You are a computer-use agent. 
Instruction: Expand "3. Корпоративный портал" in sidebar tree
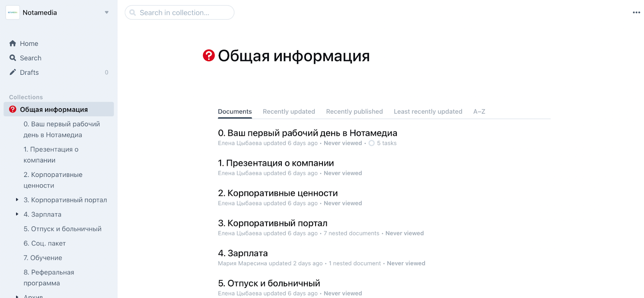point(17,200)
